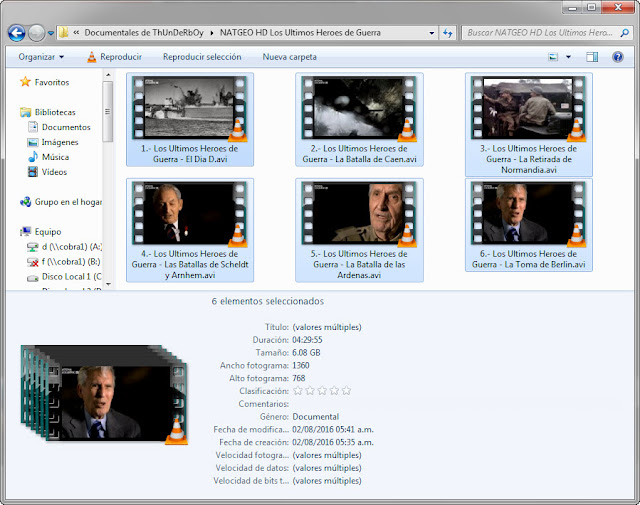Click the sidebar scrollbar down arrow
Viewport: 640px width, 505px height.
click(x=108, y=284)
